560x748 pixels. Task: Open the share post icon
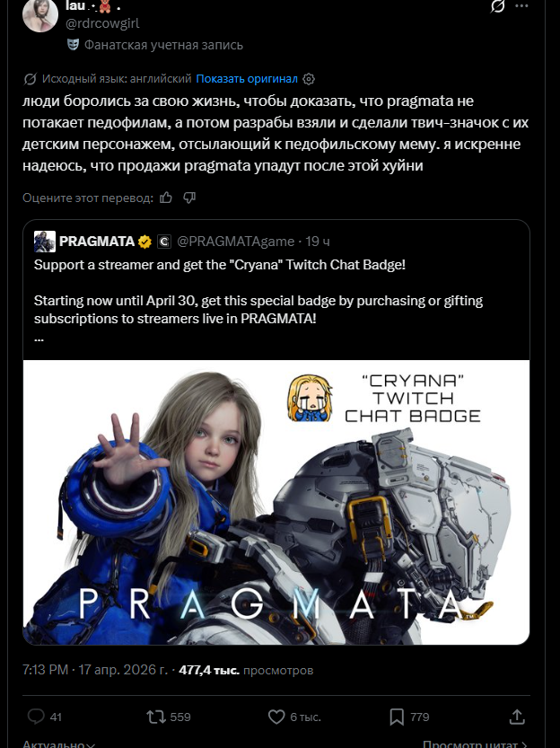tap(517, 717)
